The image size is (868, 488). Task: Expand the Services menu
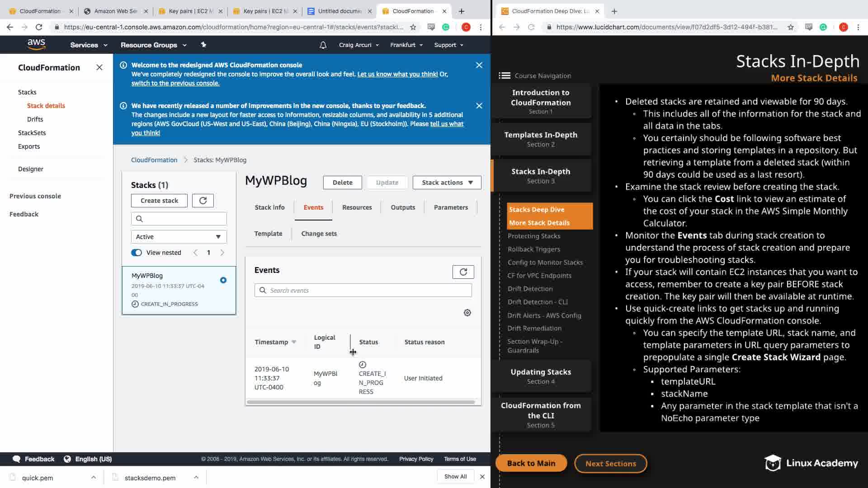89,45
